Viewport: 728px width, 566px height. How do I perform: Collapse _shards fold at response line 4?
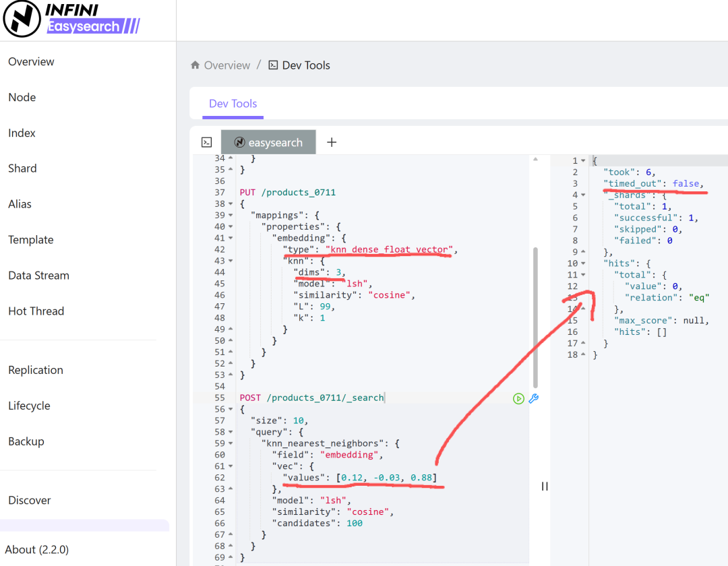(x=584, y=195)
